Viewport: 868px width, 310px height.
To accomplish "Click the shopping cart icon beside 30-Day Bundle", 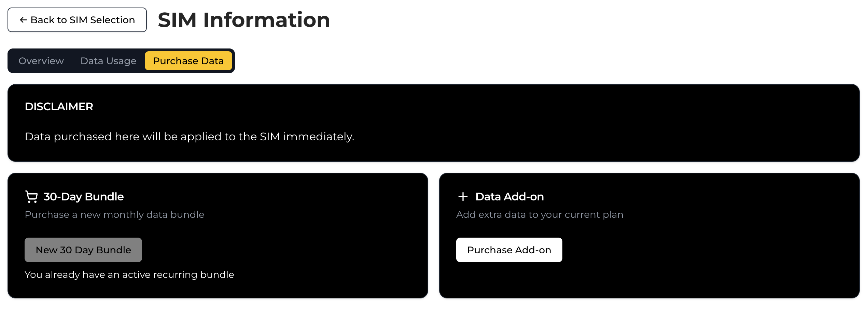I will (x=31, y=196).
